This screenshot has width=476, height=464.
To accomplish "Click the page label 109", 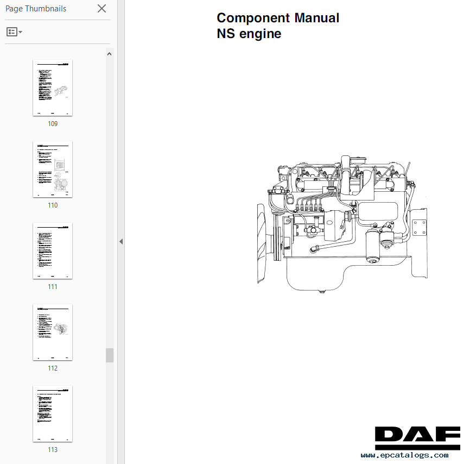I will pyautogui.click(x=53, y=124).
